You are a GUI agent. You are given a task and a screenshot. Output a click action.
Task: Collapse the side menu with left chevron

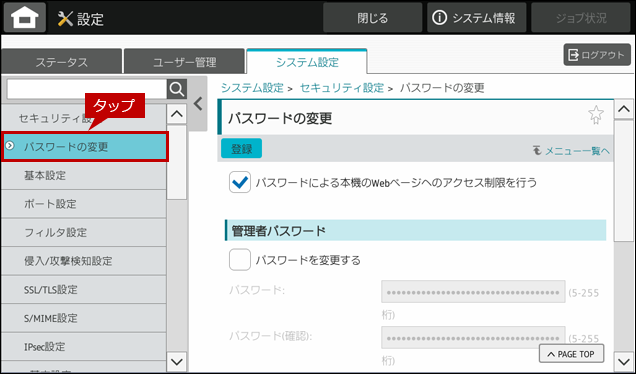[198, 104]
